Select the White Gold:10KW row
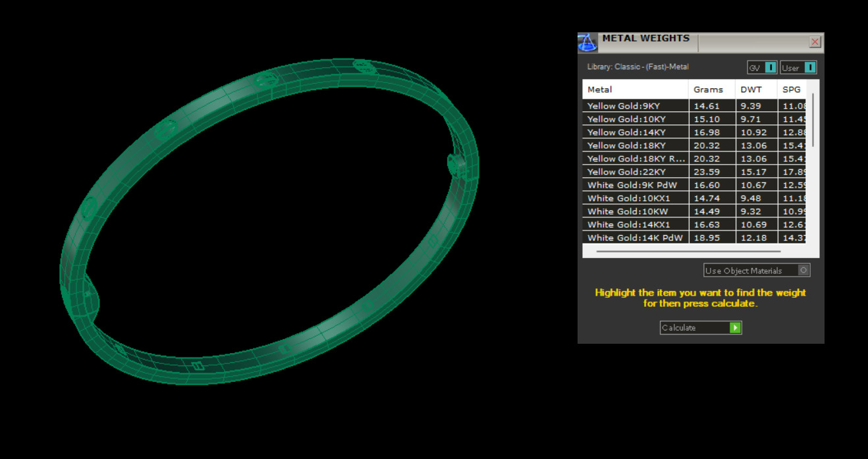Image resolution: width=868 pixels, height=459 pixels. 694,211
